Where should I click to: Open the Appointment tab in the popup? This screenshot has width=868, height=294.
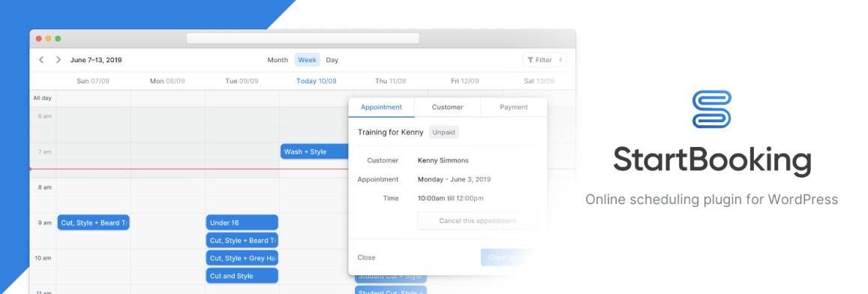(381, 107)
